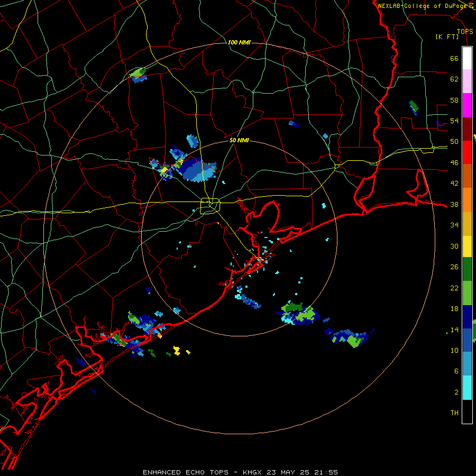This screenshot has width=476, height=476.
Task: Click the legend value 26
Action: [454, 267]
